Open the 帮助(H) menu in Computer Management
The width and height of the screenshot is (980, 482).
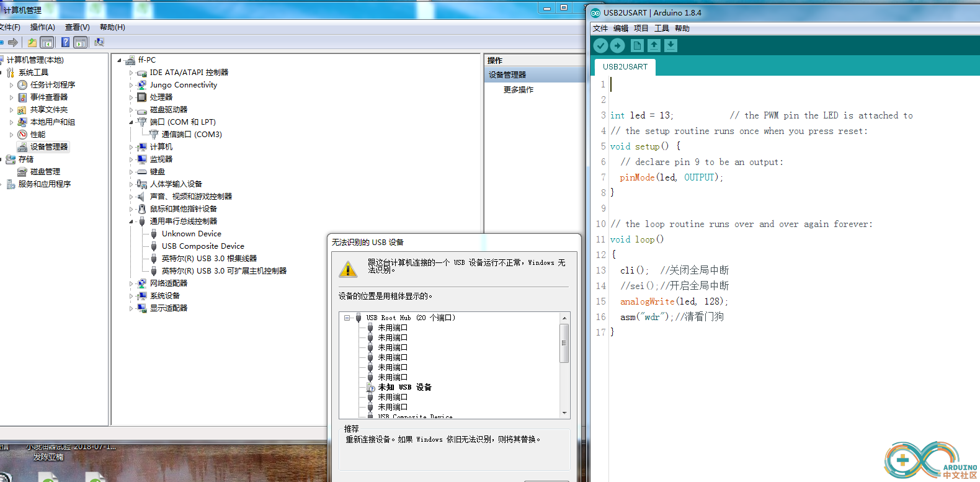pos(112,27)
